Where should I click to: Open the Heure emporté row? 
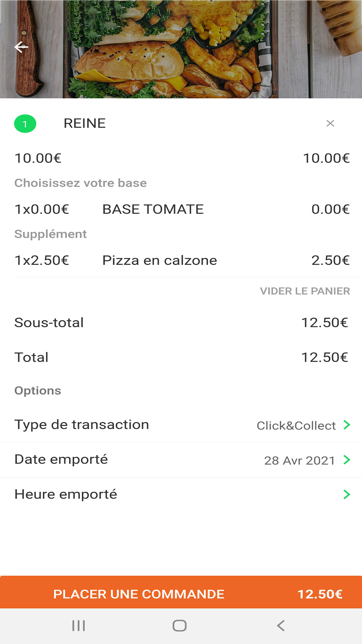point(181,495)
